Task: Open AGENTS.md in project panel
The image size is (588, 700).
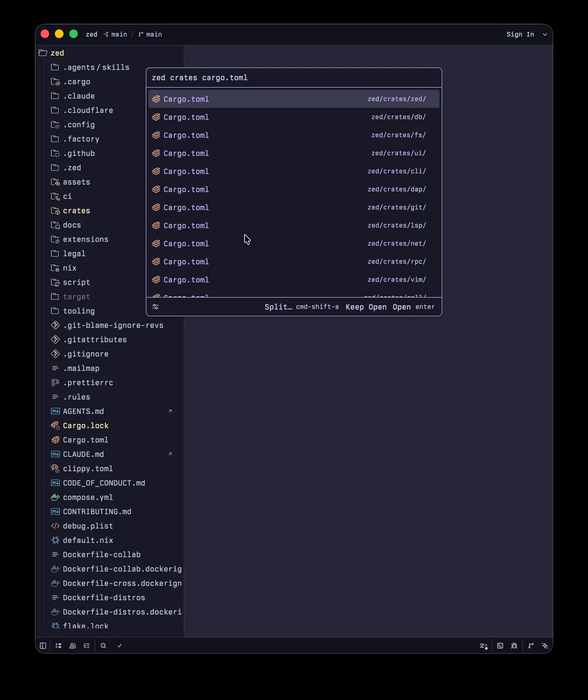Action: coord(110,411)
